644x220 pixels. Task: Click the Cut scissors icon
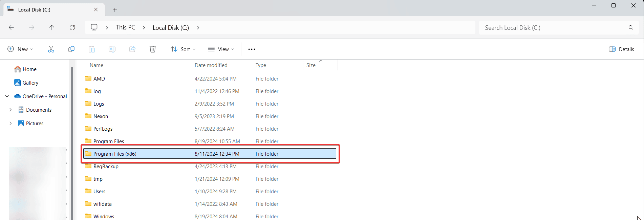51,49
